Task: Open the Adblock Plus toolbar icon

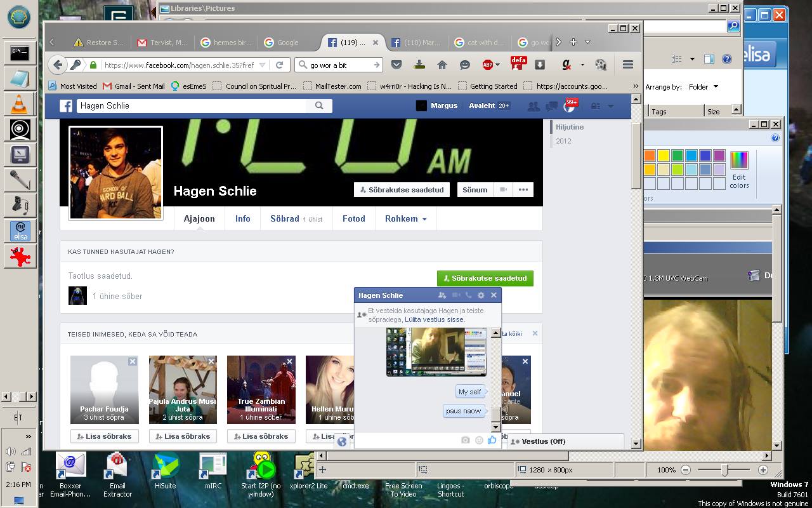Action: pos(488,65)
